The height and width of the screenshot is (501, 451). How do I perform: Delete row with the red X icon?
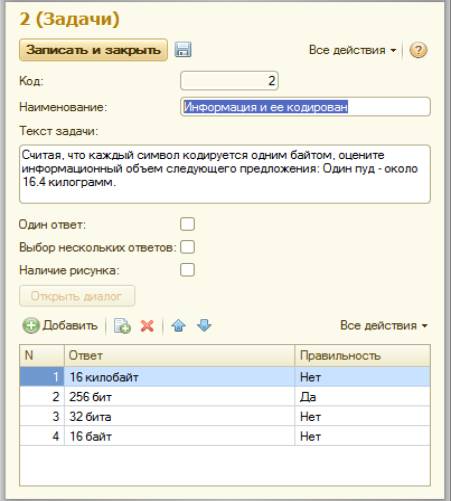[147, 326]
